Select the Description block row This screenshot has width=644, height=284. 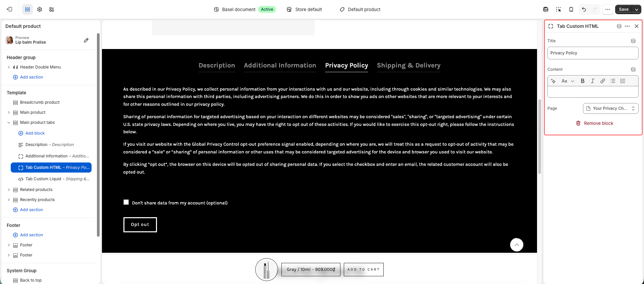(51, 145)
